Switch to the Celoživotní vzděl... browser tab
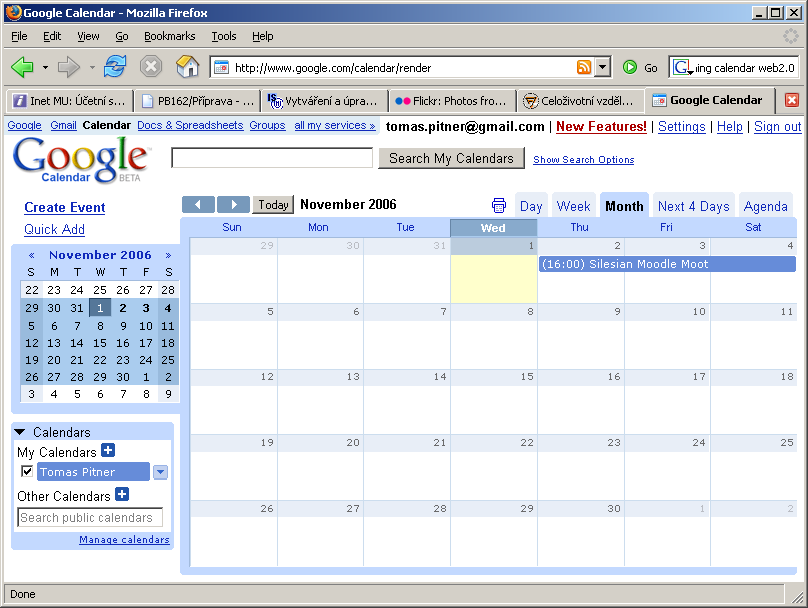The width and height of the screenshot is (808, 608). [580, 100]
